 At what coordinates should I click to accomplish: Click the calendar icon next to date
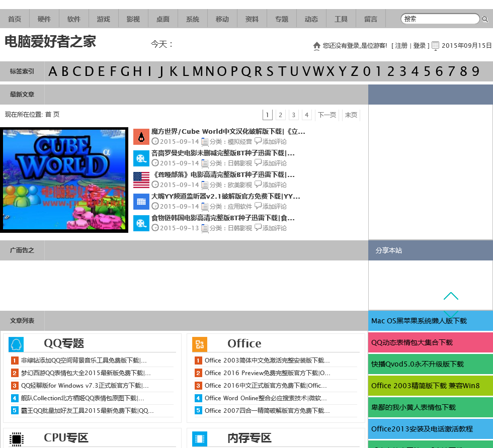pyautogui.click(x=436, y=45)
